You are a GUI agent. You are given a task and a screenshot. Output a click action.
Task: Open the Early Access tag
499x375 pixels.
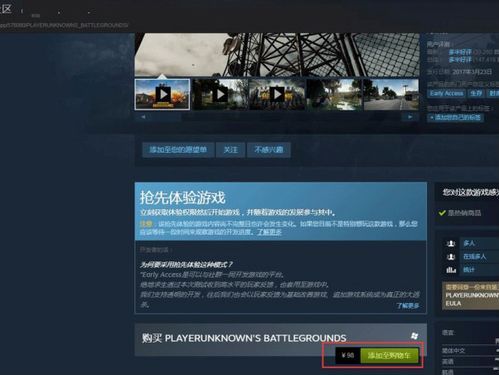click(446, 93)
